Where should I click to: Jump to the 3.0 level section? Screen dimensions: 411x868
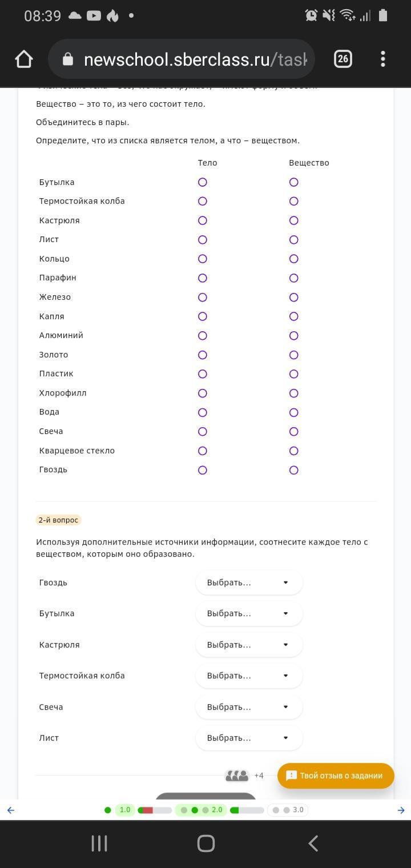click(x=298, y=810)
